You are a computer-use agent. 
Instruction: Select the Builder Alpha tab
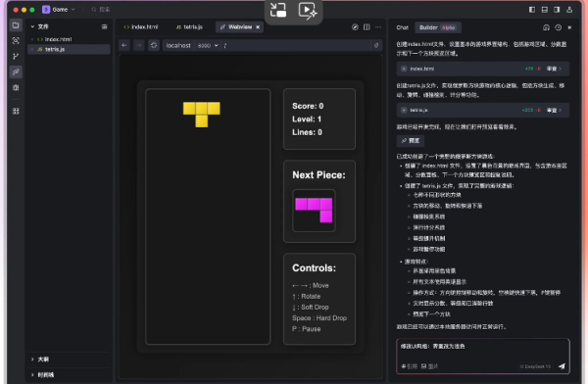click(437, 27)
